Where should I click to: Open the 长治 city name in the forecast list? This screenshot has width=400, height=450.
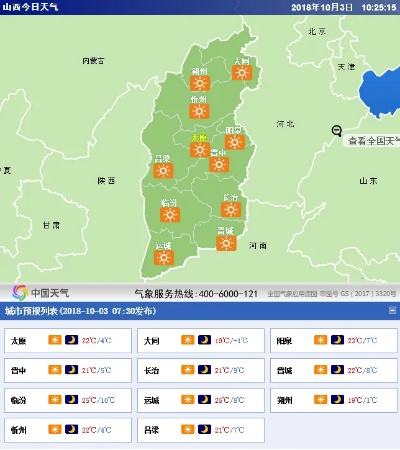[x=151, y=371]
